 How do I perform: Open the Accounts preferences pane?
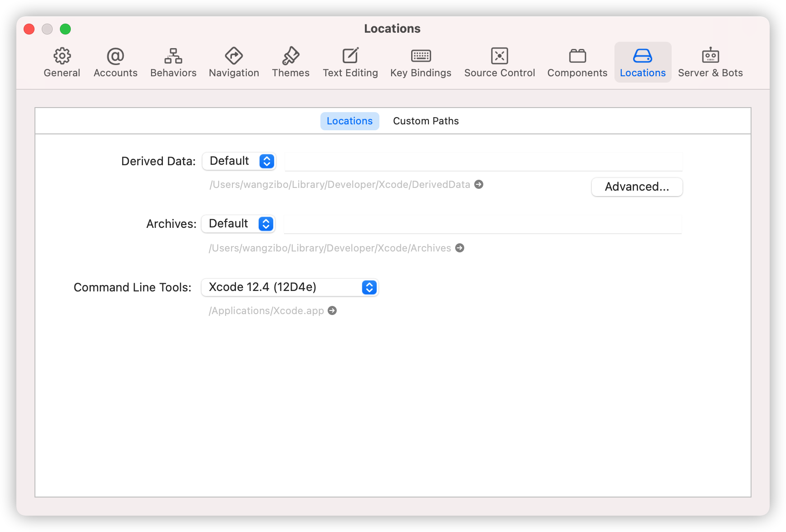coord(115,63)
